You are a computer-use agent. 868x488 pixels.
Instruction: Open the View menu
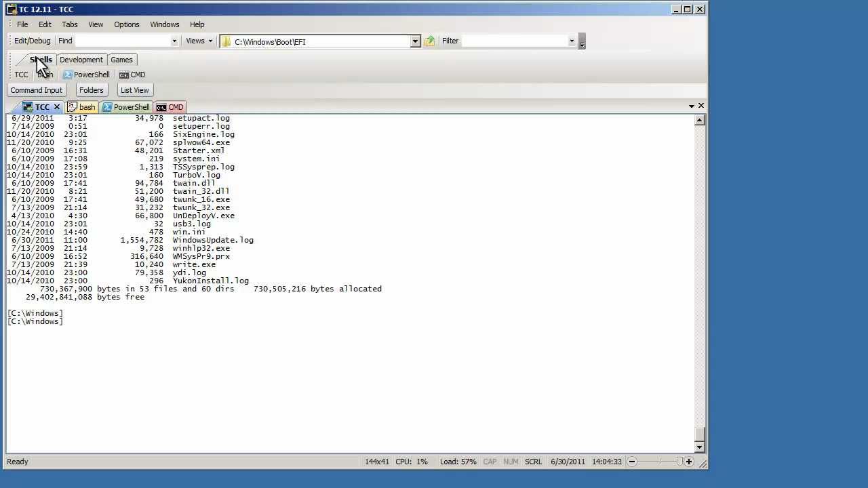(x=96, y=24)
